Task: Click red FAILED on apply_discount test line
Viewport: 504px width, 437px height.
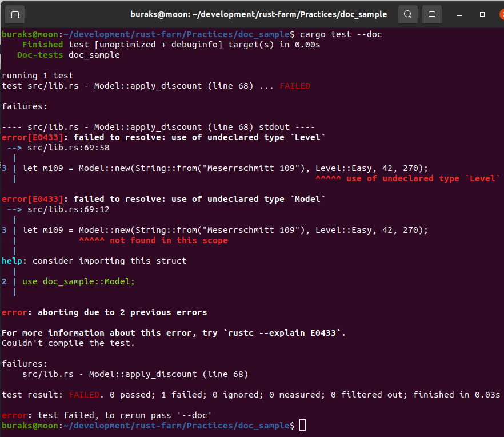Action: (x=294, y=86)
